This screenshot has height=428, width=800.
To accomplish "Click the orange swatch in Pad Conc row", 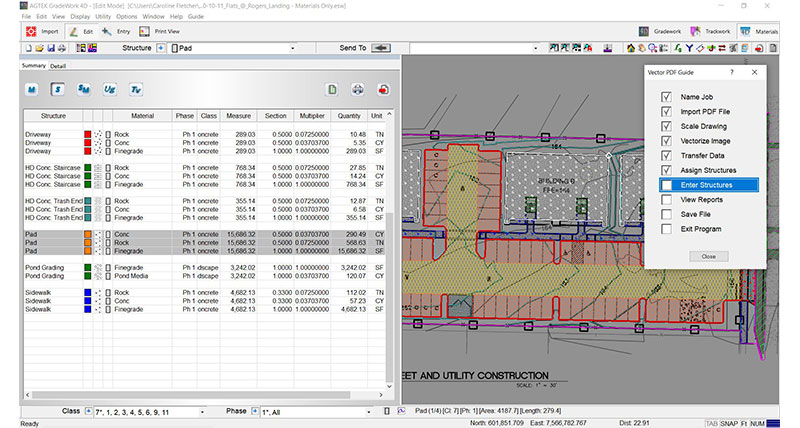I will click(88, 235).
